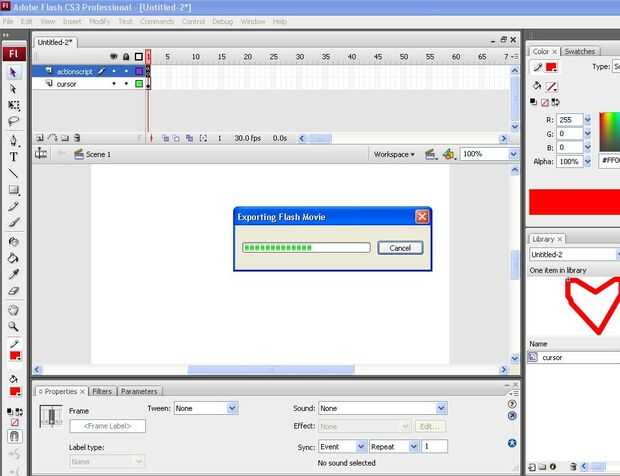Select the Free Transform tool
The image size is (620, 476).
coord(14,105)
